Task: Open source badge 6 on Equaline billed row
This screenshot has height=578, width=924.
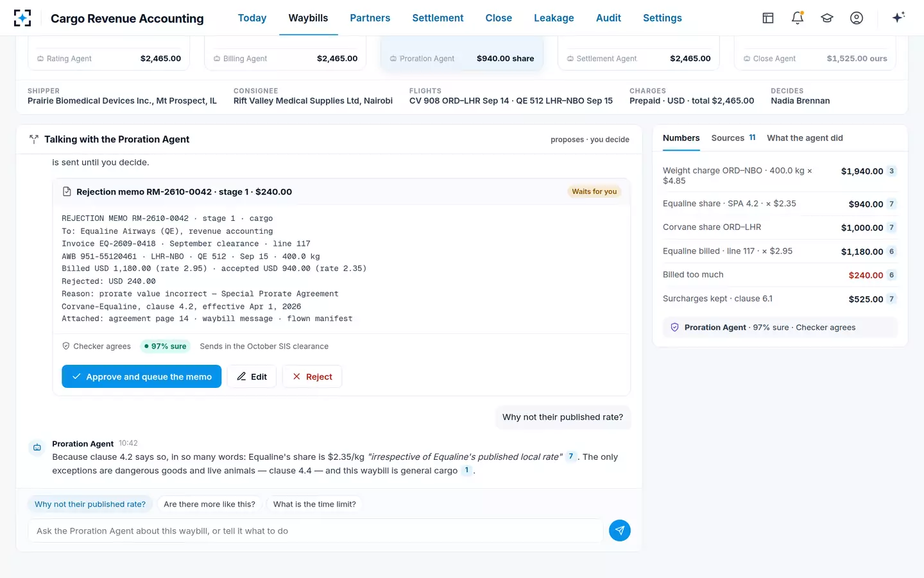Action: point(891,252)
